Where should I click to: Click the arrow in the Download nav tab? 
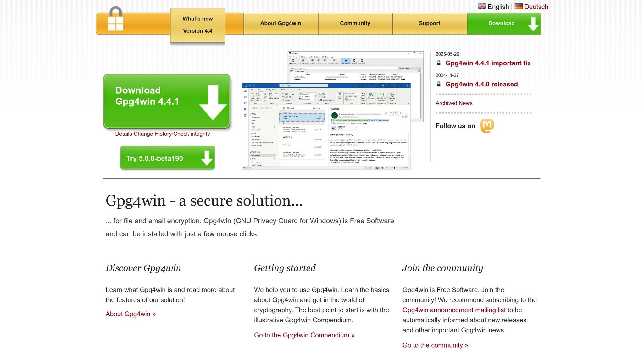click(533, 24)
